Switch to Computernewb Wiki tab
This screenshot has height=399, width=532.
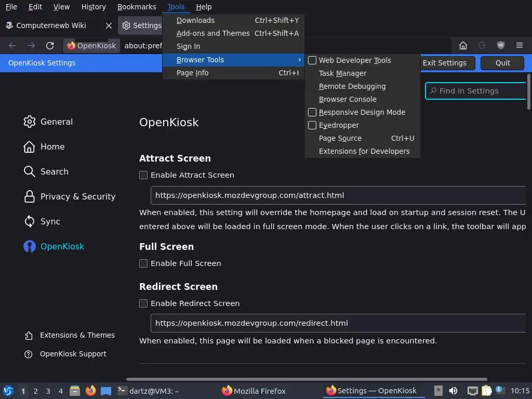point(51,25)
